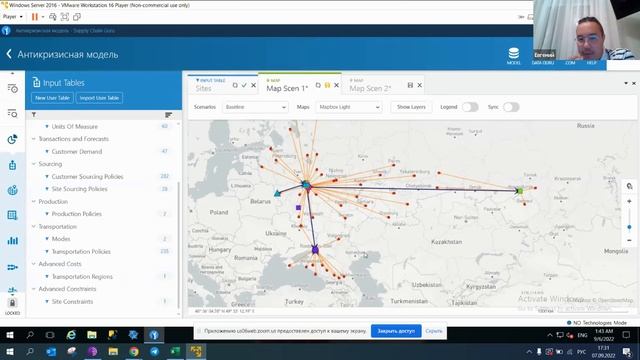Switch to the Map Scen 1 tab
The height and width of the screenshot is (360, 640).
[287, 88]
